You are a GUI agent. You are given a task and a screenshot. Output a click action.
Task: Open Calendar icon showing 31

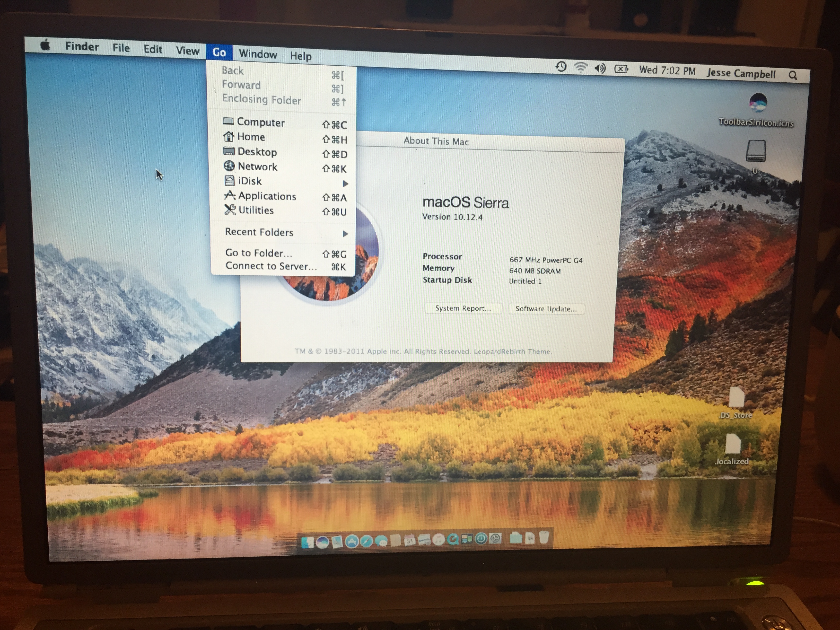tap(410, 541)
